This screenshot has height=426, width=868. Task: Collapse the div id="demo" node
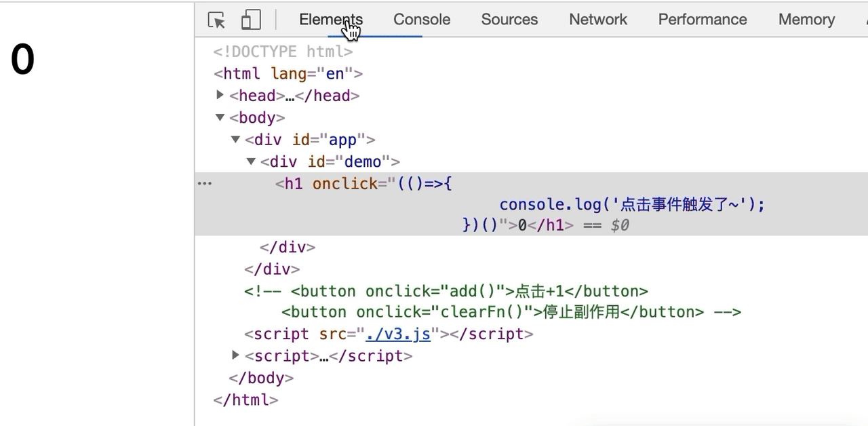pos(251,161)
